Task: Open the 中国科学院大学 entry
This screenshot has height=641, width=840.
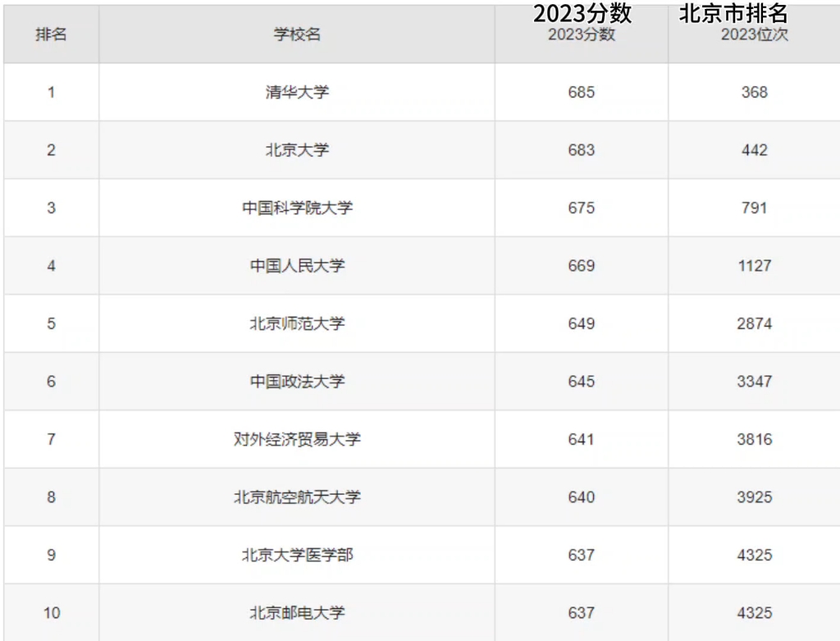Action: [297, 208]
